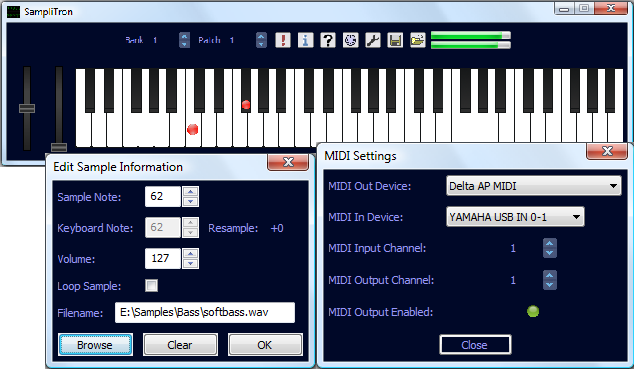
Task: Click the red exclamation panic icon
Action: click(283, 40)
